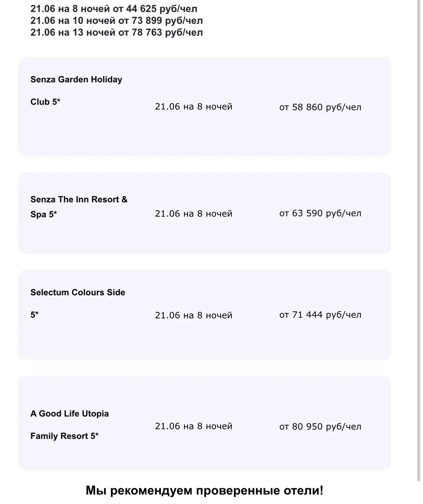Viewport: 423px width, 504px height.
Task: Open A Good Life Utopia Family Resort hotel
Action: [x=70, y=424]
